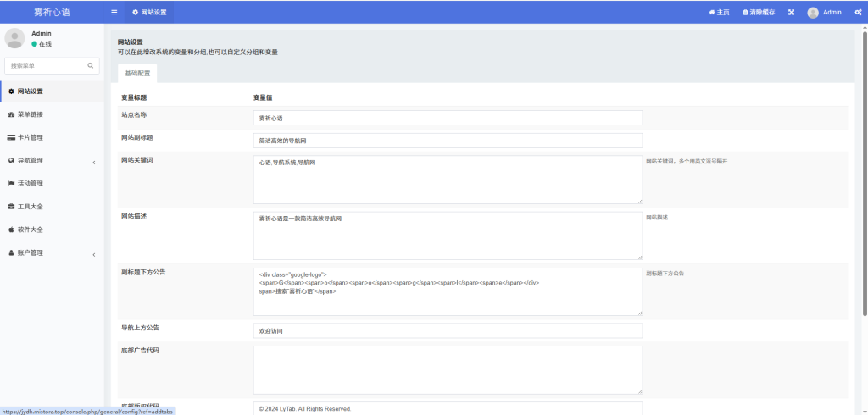Click the hamburger sidebar toggle icon
The image size is (868, 415).
[114, 13]
